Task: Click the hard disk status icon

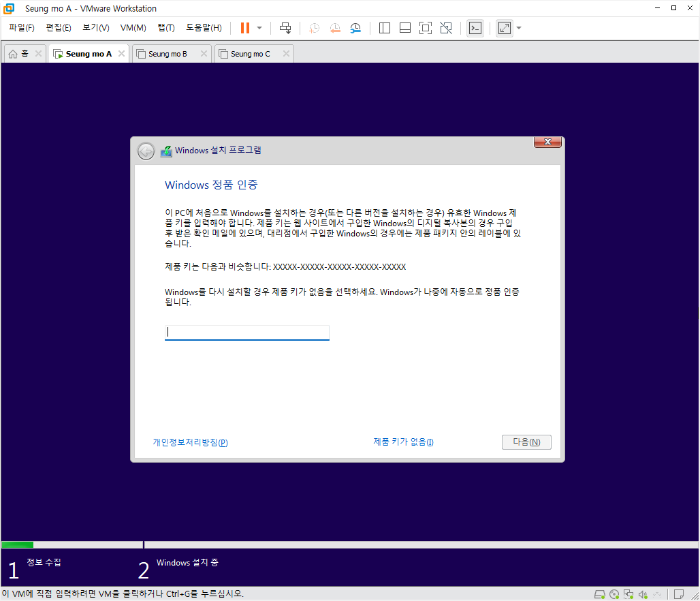Action: [x=599, y=594]
